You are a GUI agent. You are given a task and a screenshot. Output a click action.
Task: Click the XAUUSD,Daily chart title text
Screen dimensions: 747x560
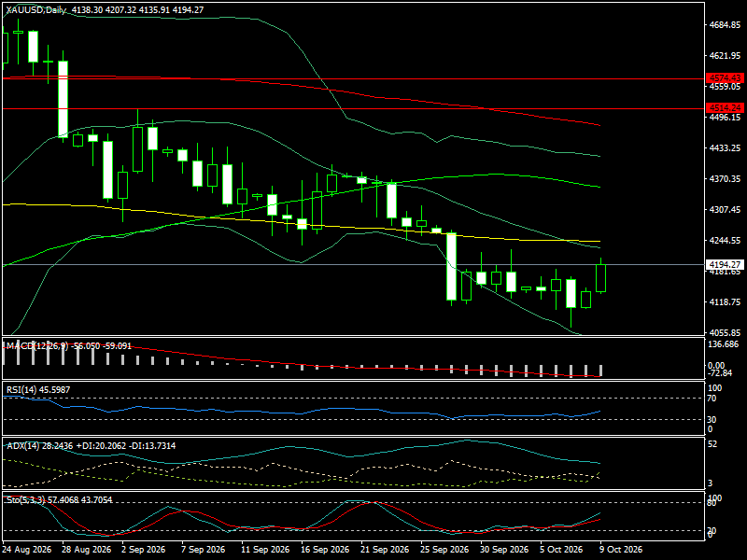tap(36, 10)
